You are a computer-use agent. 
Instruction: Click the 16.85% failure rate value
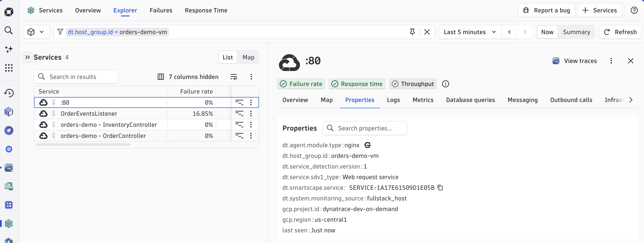pyautogui.click(x=202, y=113)
